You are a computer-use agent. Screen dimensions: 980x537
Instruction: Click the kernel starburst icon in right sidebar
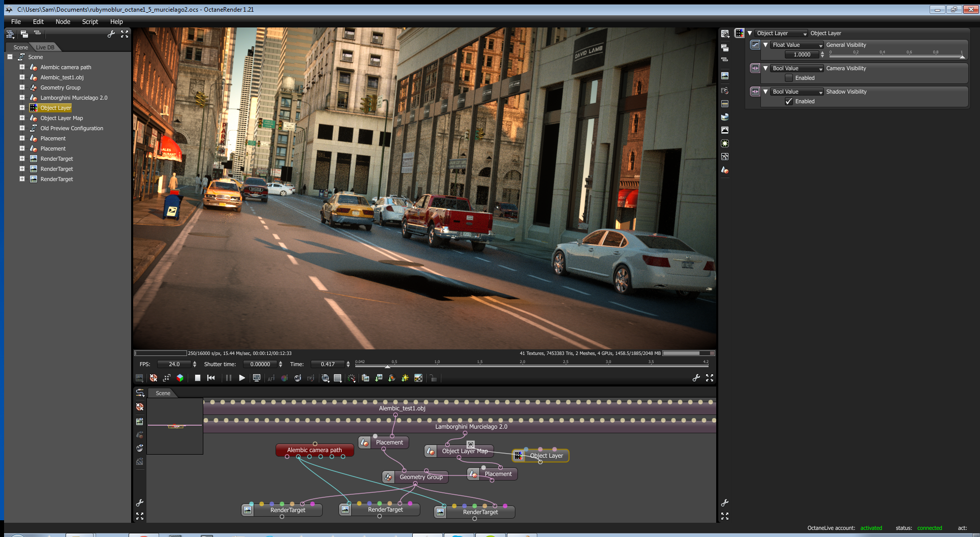pos(725,143)
